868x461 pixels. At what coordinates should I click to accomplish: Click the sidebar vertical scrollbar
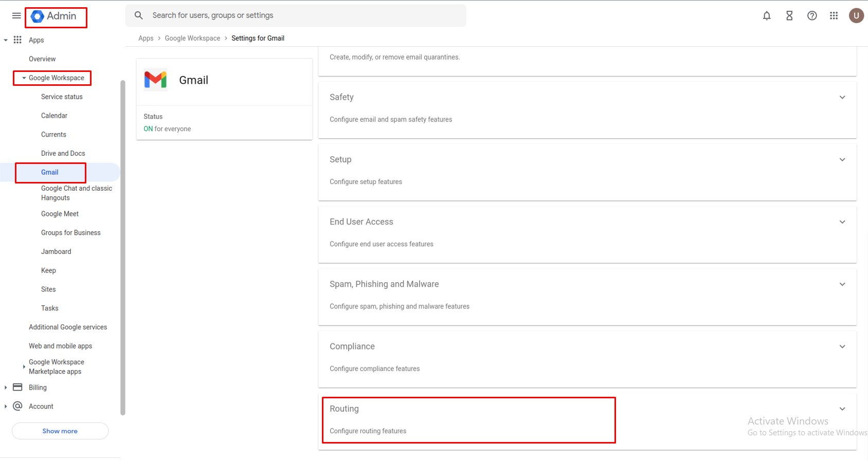click(122, 247)
